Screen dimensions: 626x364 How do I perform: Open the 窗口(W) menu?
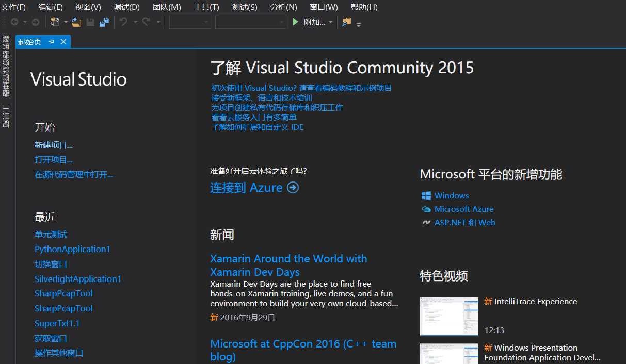coord(324,7)
